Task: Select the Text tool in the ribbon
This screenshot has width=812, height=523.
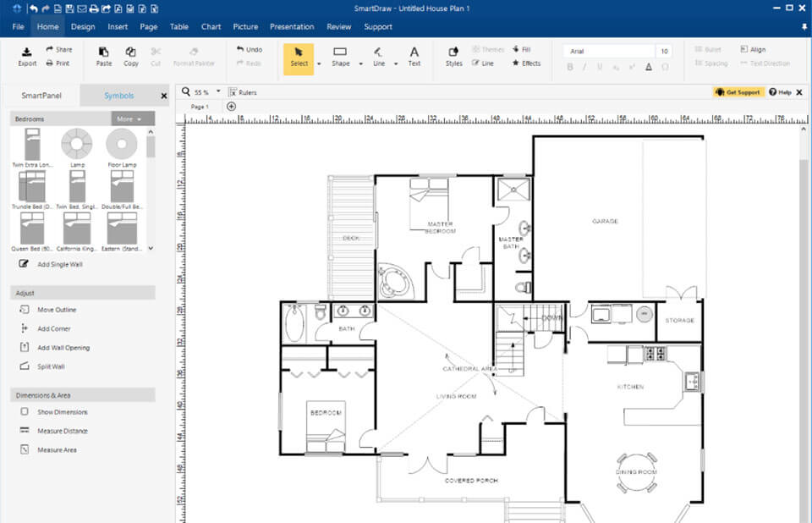Action: coord(414,56)
